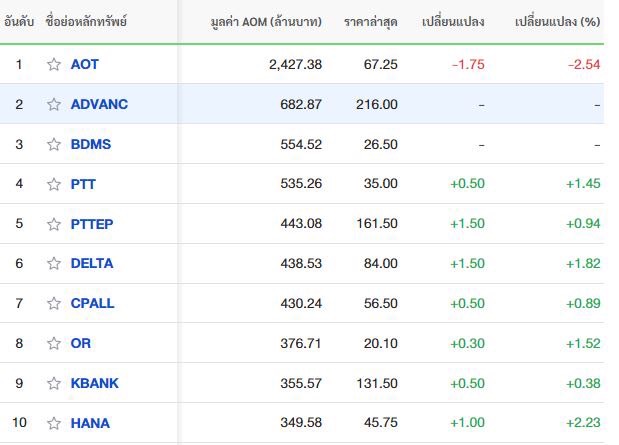
Task: Open the ADVANC symbol page
Action: point(99,104)
